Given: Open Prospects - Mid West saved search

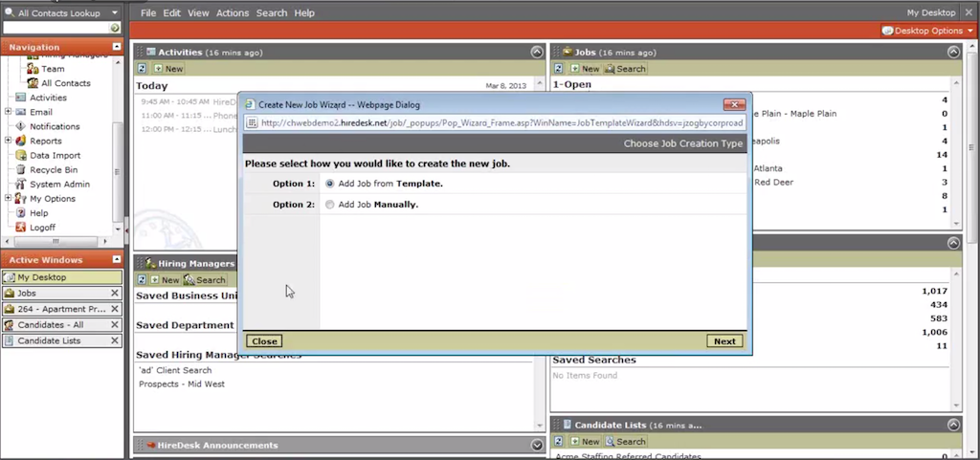Looking at the screenshot, I should [x=182, y=383].
